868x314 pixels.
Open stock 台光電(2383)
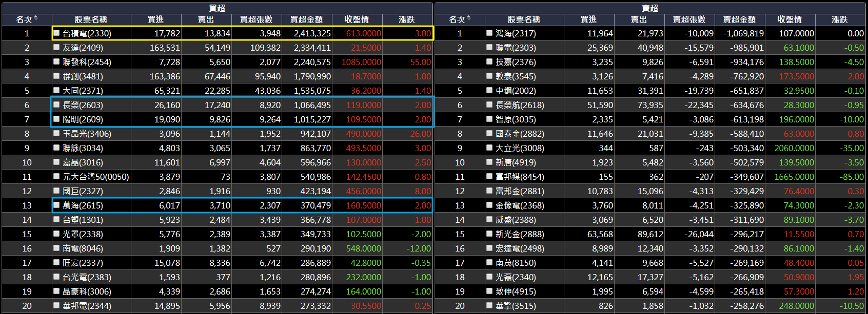pyautogui.click(x=87, y=277)
